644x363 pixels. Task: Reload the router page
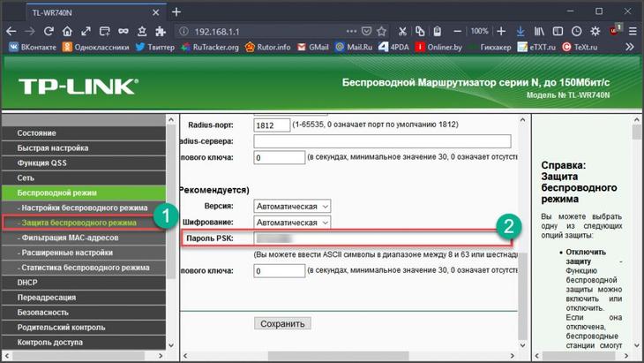tap(49, 31)
